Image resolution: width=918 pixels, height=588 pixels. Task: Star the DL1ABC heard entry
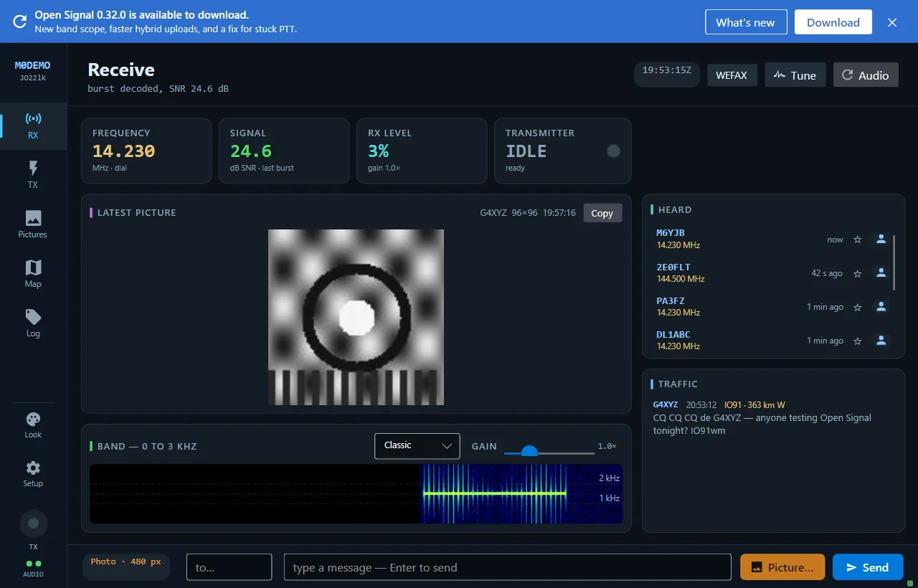click(857, 341)
